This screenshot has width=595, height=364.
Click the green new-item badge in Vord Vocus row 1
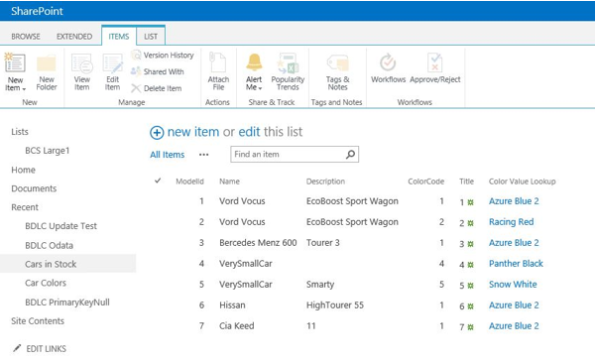point(470,202)
